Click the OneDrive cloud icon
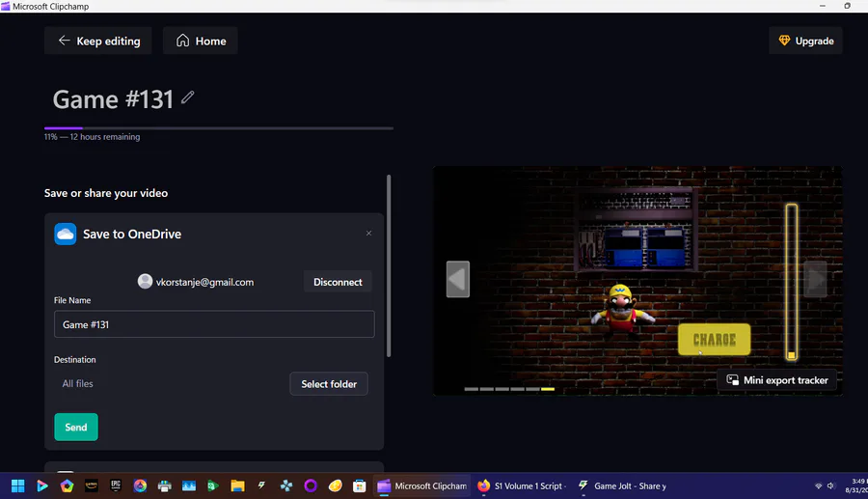This screenshot has width=868, height=499. click(x=66, y=235)
